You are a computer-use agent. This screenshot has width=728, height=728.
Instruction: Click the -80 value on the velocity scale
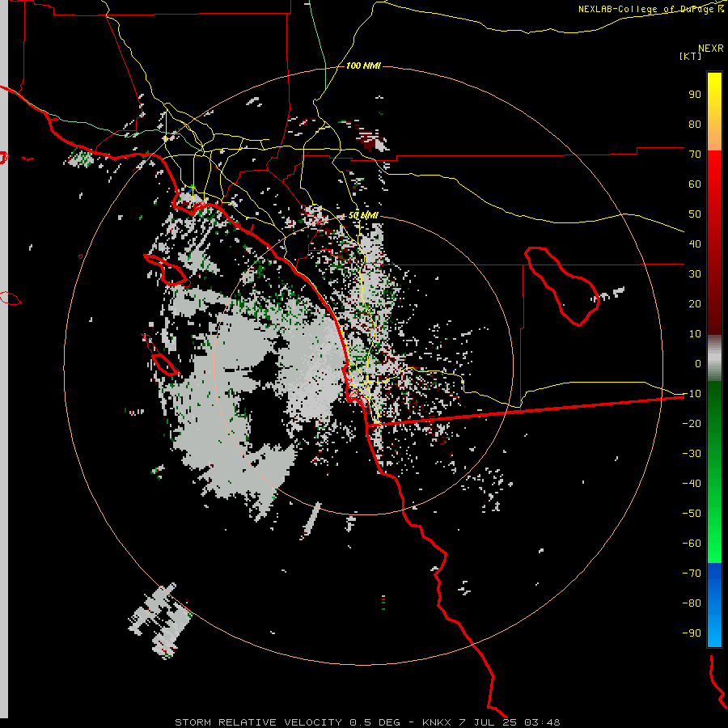692,603
